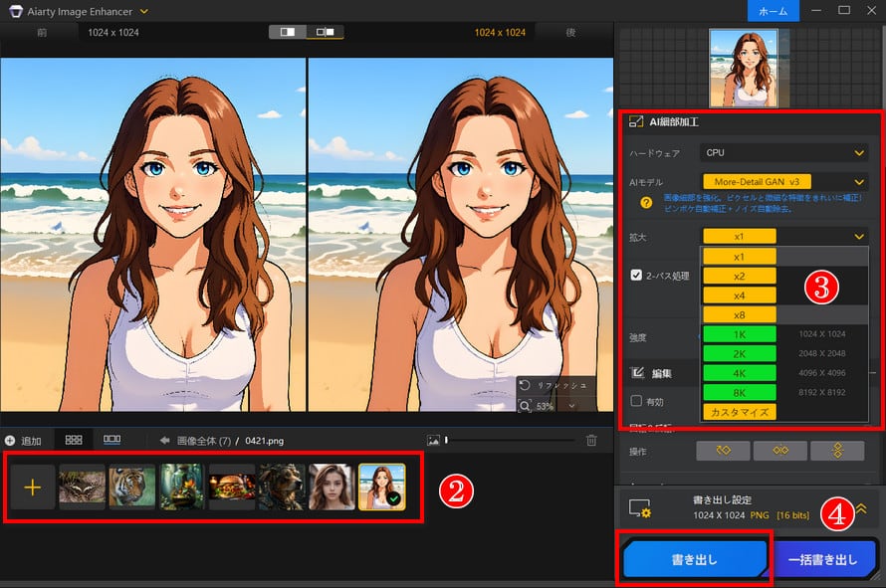Switch to filmstrip view using the list icon
Viewport: 886px width, 588px height.
tap(111, 441)
